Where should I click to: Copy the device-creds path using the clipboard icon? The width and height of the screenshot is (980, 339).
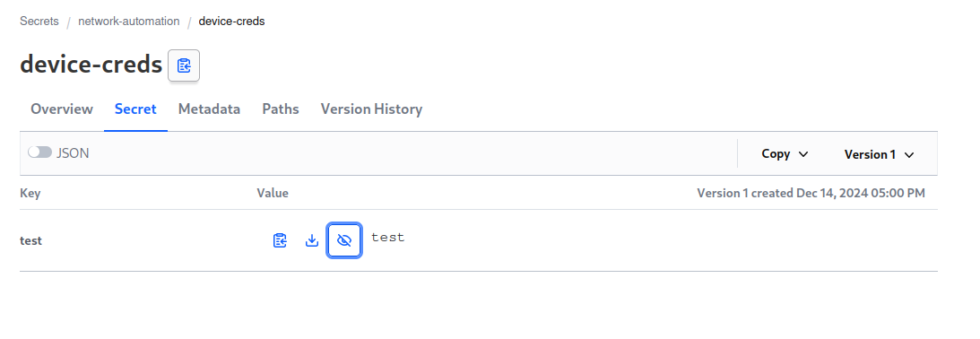point(184,65)
